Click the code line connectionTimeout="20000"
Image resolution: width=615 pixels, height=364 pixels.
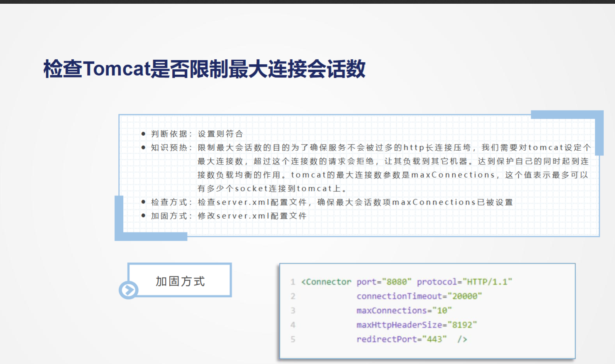[419, 296]
